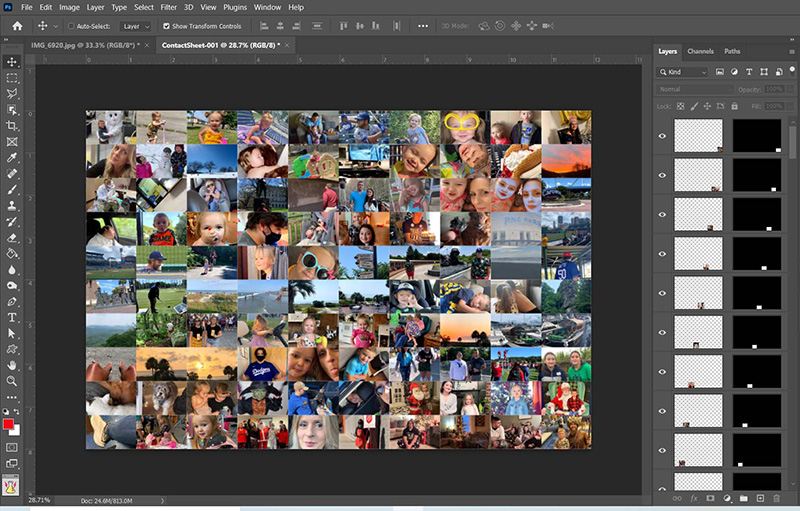The width and height of the screenshot is (800, 511).
Task: Link layers using chain icon
Action: click(x=677, y=498)
